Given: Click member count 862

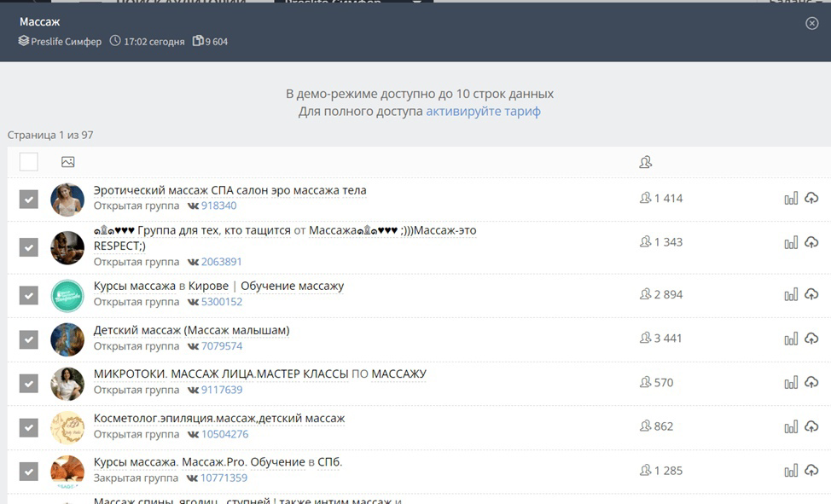Looking at the screenshot, I should pyautogui.click(x=664, y=426).
